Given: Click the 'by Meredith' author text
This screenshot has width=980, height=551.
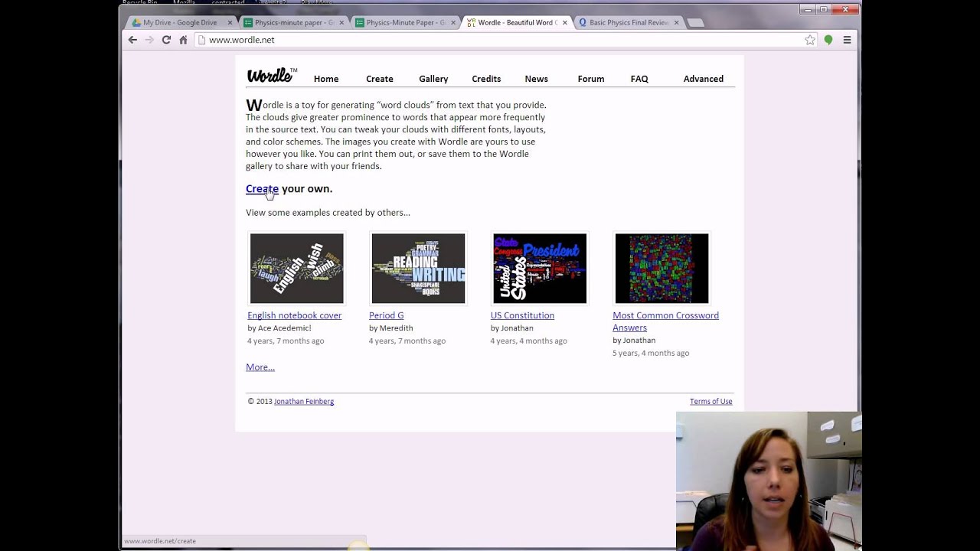Looking at the screenshot, I should 391,328.
